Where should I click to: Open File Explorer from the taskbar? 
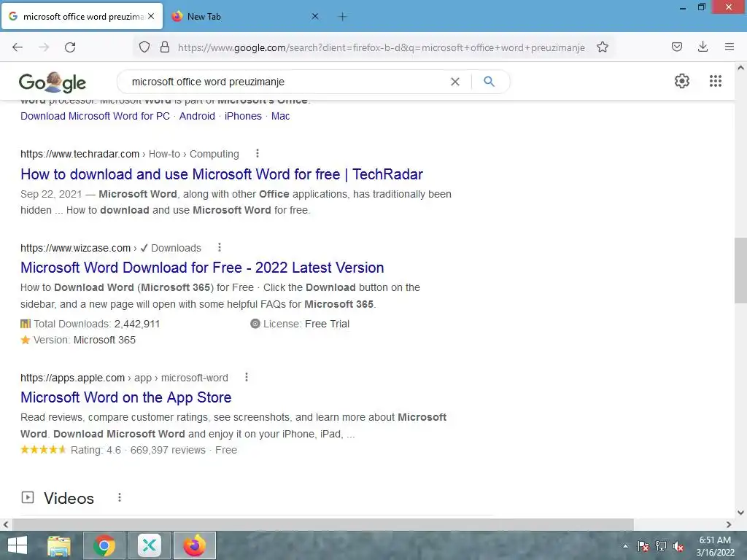tap(59, 545)
